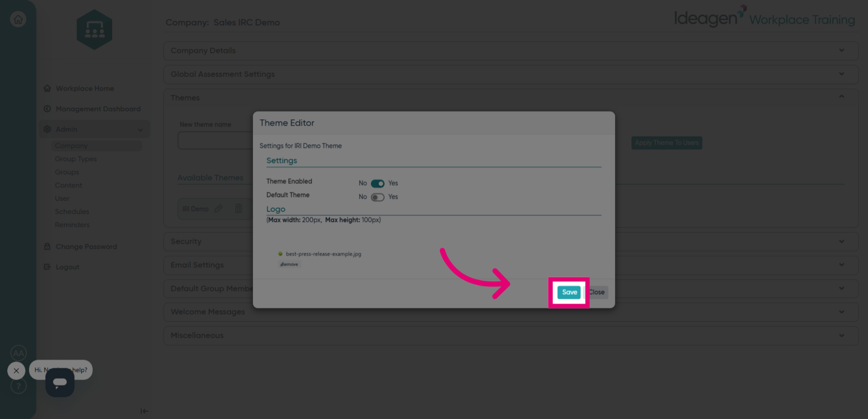This screenshot has width=868, height=419.
Task: Expand the Company Details section
Action: pyautogui.click(x=510, y=51)
